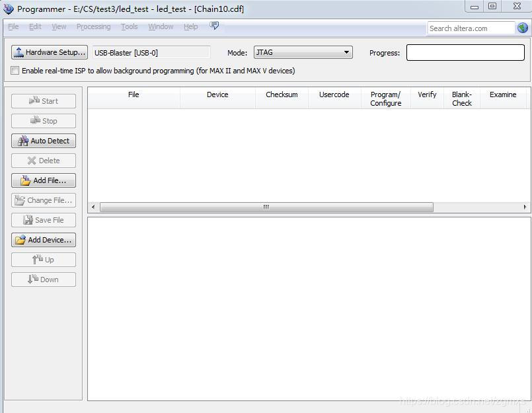The height and width of the screenshot is (413, 532).
Task: Select the Examine column header
Action: pyautogui.click(x=503, y=98)
